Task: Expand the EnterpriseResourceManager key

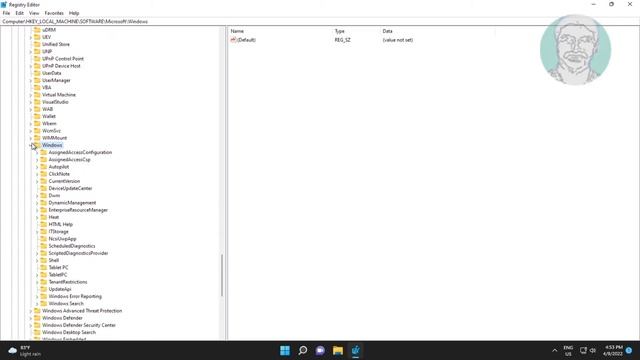Action: point(37,210)
